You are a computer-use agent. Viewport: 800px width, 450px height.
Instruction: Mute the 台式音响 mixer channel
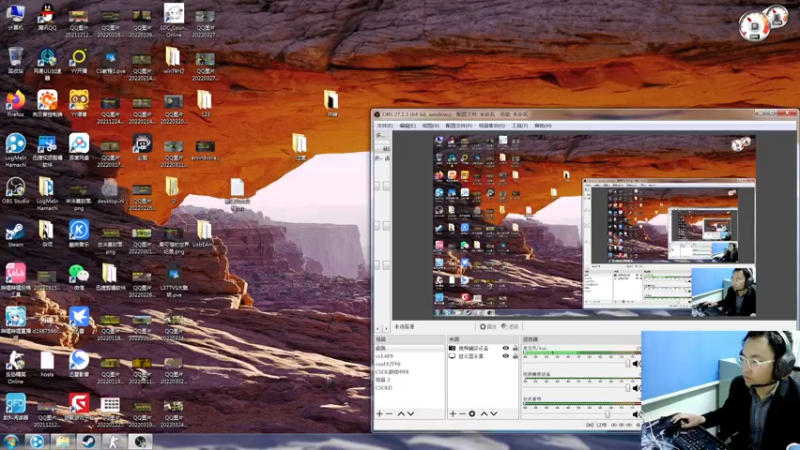tap(636, 414)
